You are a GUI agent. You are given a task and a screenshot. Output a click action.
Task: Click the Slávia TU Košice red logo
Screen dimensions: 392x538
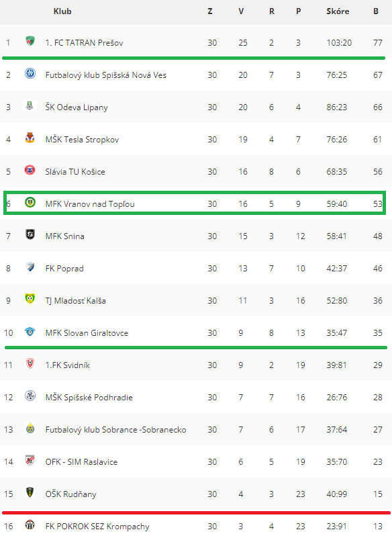tap(30, 170)
